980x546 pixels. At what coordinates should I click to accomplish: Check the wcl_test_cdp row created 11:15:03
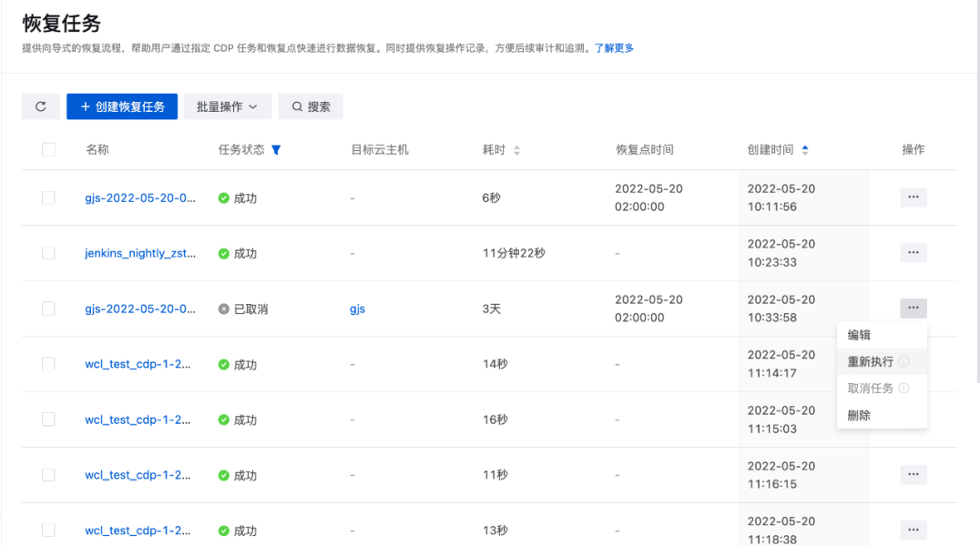(48, 420)
